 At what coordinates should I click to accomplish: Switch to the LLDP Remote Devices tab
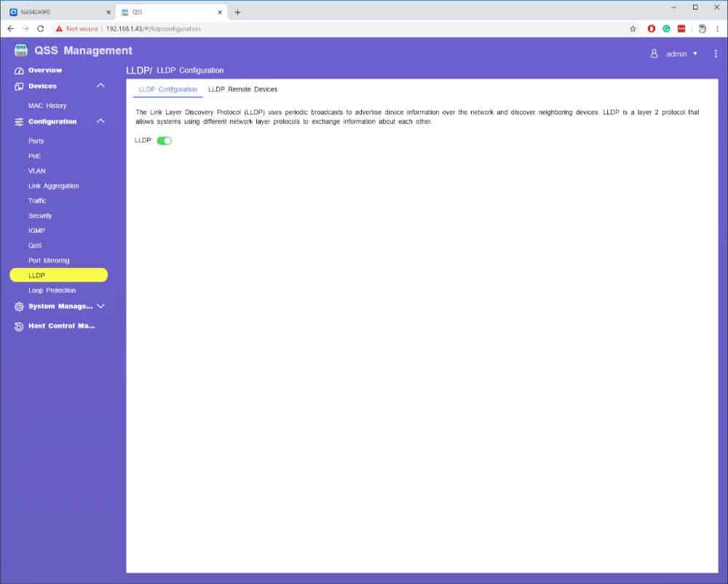(x=242, y=90)
